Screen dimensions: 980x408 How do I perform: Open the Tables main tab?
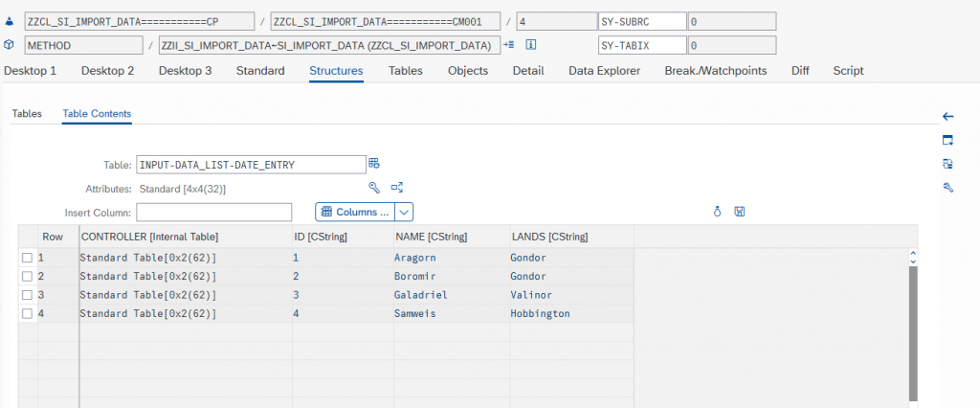pos(405,71)
